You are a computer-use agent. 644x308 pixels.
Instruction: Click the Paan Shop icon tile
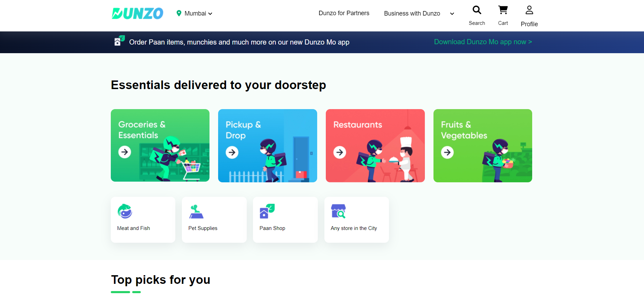click(267, 211)
